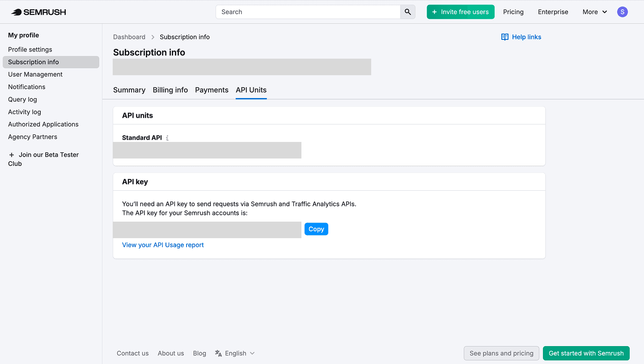This screenshot has width=644, height=364.
Task: Select the API Units tab
Action: coord(251,90)
